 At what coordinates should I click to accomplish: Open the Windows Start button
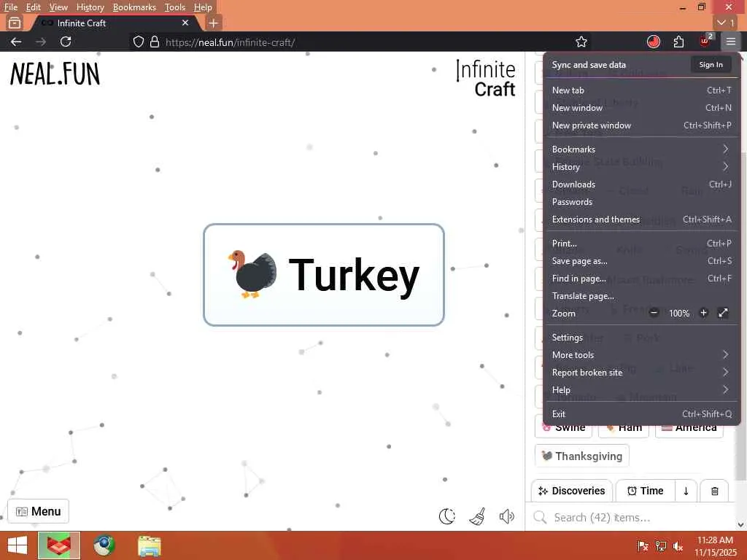tap(18, 545)
